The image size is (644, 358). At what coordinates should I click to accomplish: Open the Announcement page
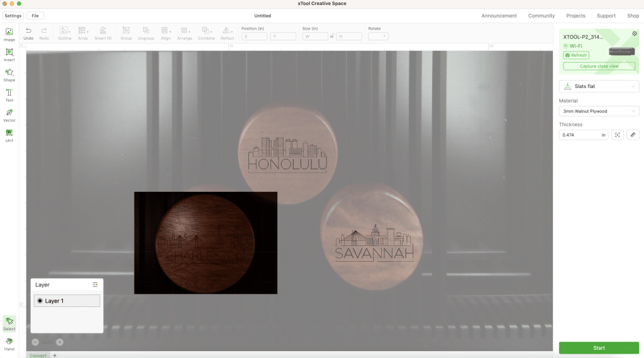(499, 16)
